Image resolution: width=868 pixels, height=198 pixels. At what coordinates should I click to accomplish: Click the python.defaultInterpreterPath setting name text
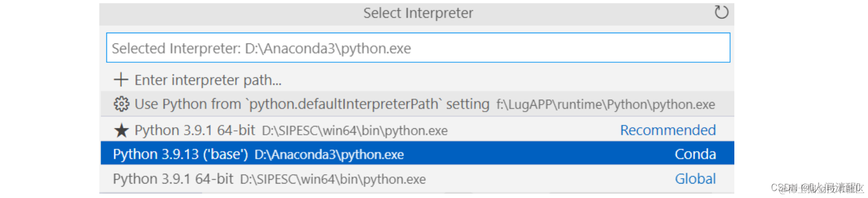[x=344, y=104]
